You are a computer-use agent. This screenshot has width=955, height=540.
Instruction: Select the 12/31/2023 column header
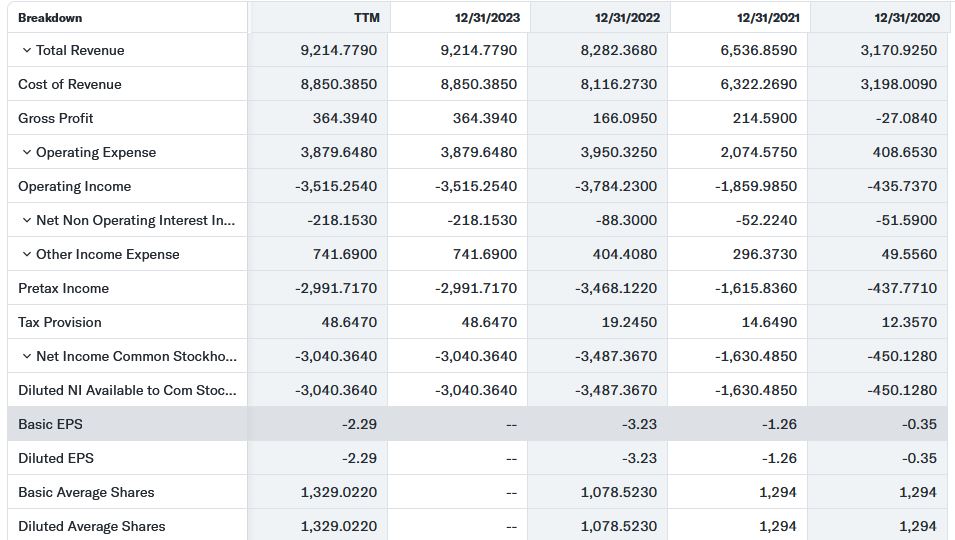click(487, 18)
